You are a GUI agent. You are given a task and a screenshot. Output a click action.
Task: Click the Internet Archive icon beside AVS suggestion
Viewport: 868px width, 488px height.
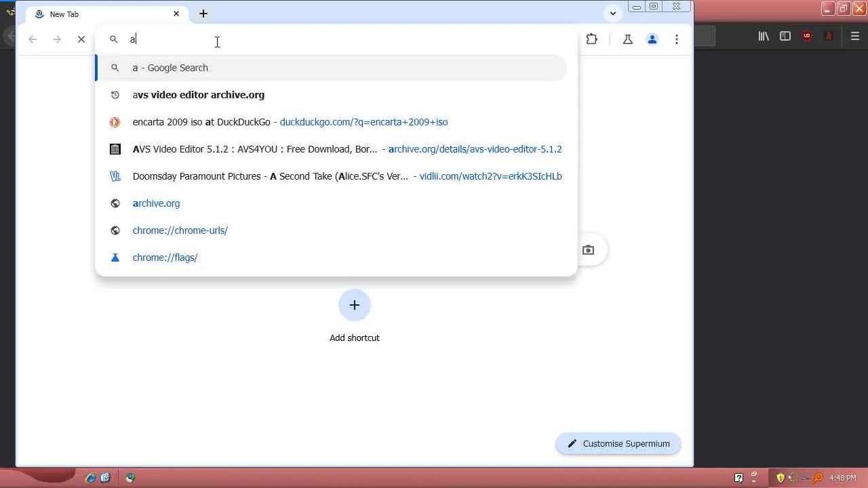click(115, 149)
